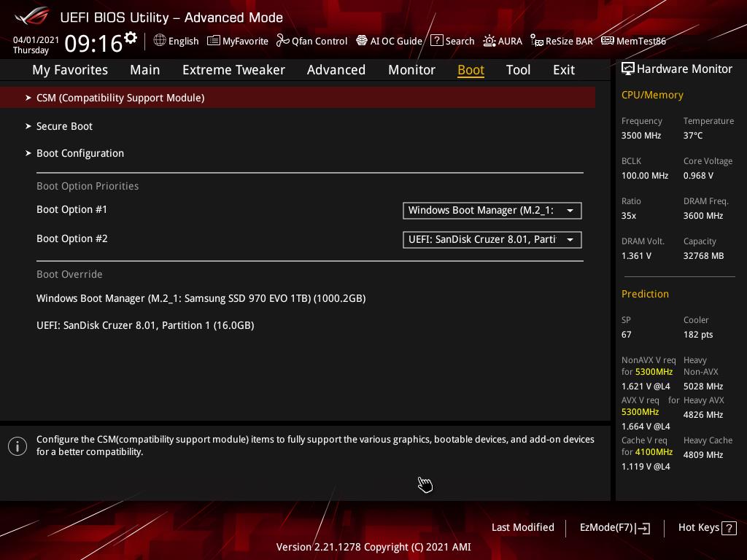Expand the Boot Configuration submenu
Viewport: 747px width, 560px height.
tap(80, 153)
